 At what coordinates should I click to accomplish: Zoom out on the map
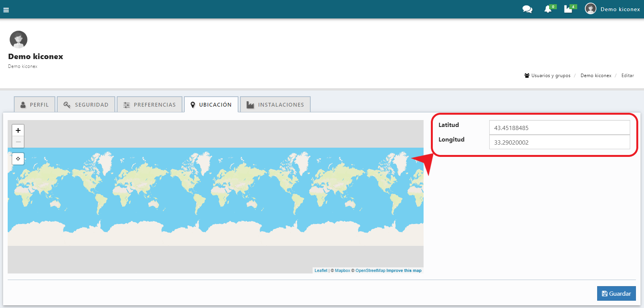(x=18, y=142)
